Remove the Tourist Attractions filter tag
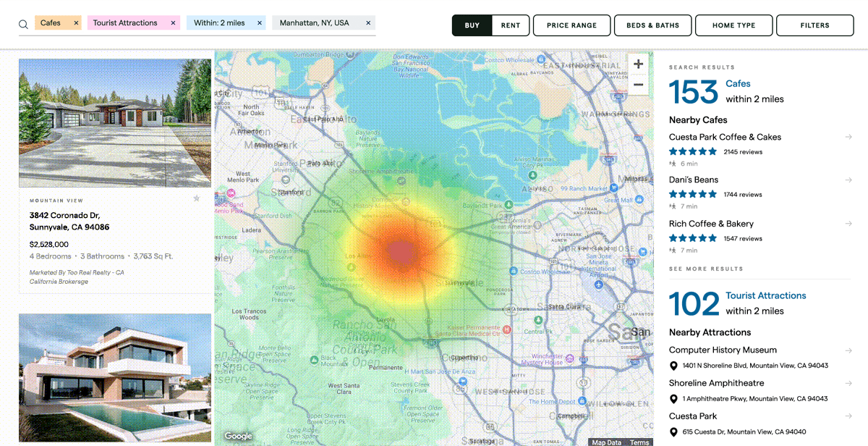Screen dimensions: 868x446 pyautogui.click(x=173, y=23)
